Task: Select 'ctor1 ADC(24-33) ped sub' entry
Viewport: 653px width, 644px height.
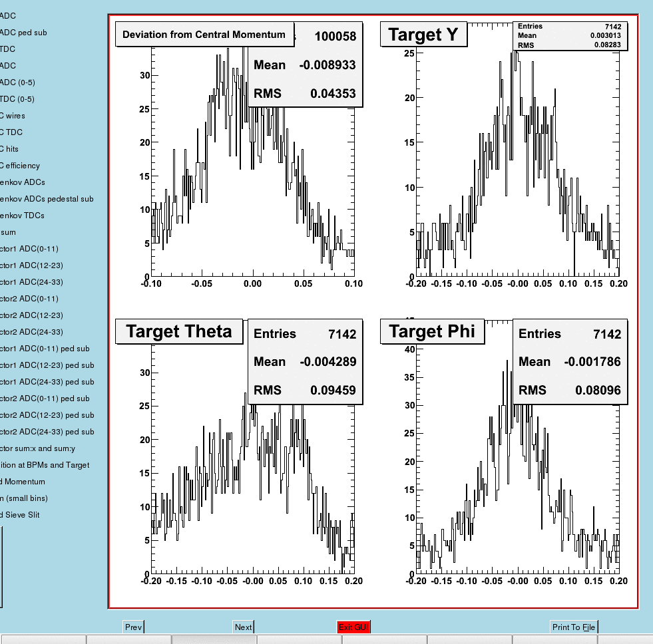Action: click(x=47, y=382)
